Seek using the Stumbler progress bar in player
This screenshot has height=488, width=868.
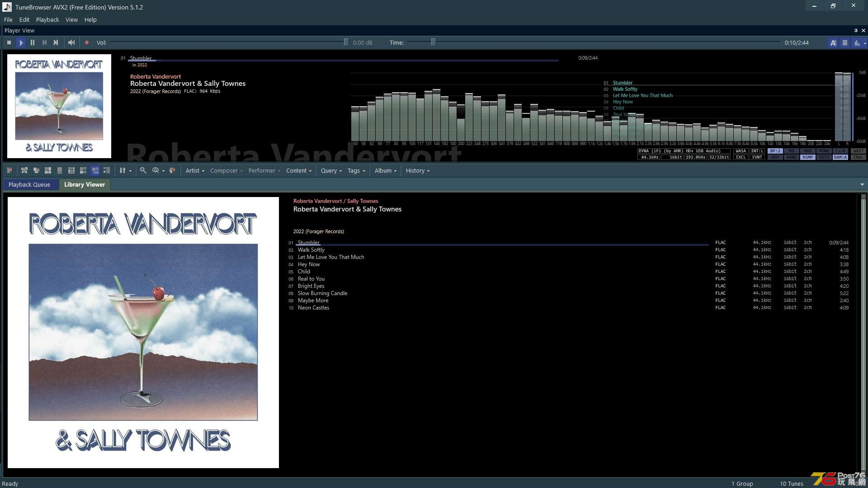[344, 60]
